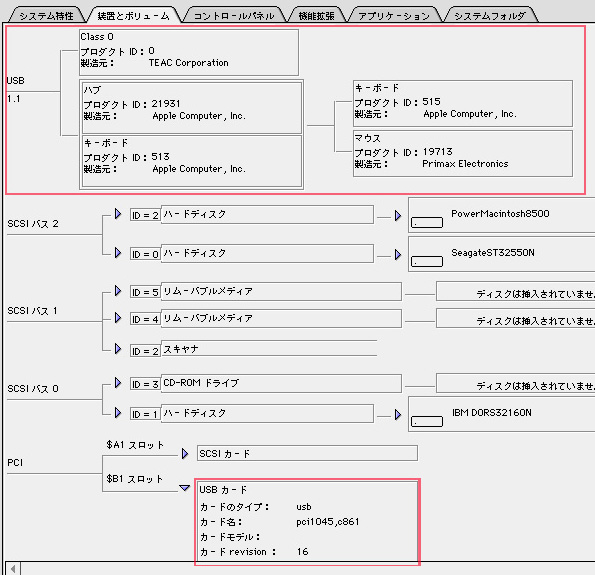Image resolution: width=595 pixels, height=575 pixels.
Task: Expand the PowerMacintosh8500 volume triangle
Action: point(398,216)
